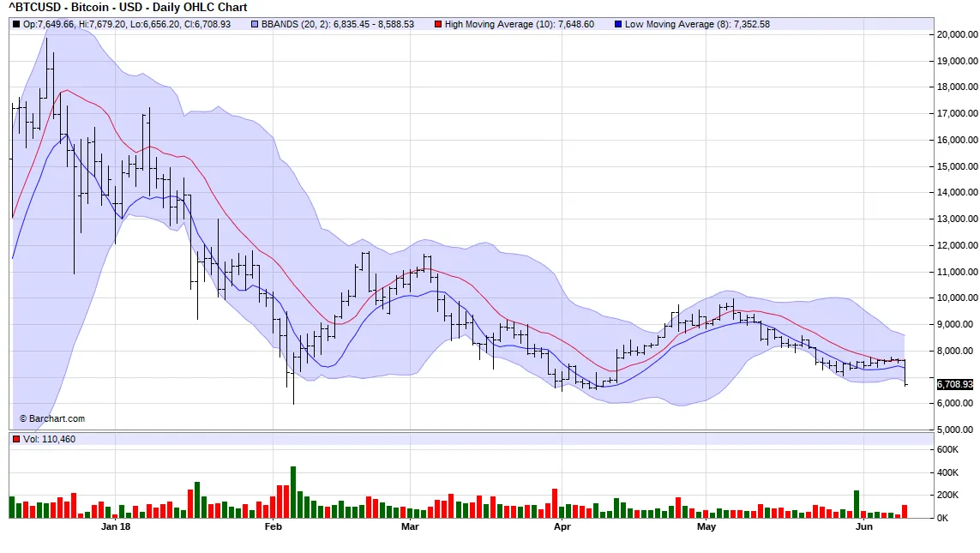Click the 'Jan 18' date axis label

(116, 526)
